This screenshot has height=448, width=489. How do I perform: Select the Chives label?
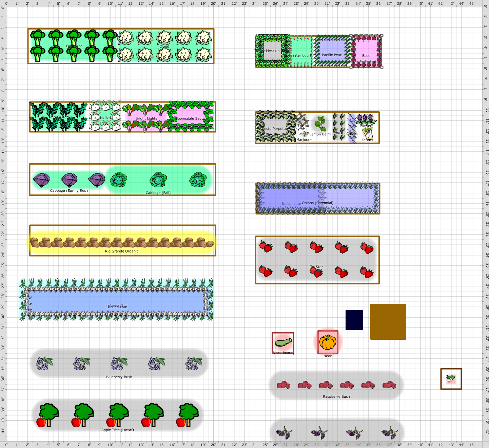point(352,134)
